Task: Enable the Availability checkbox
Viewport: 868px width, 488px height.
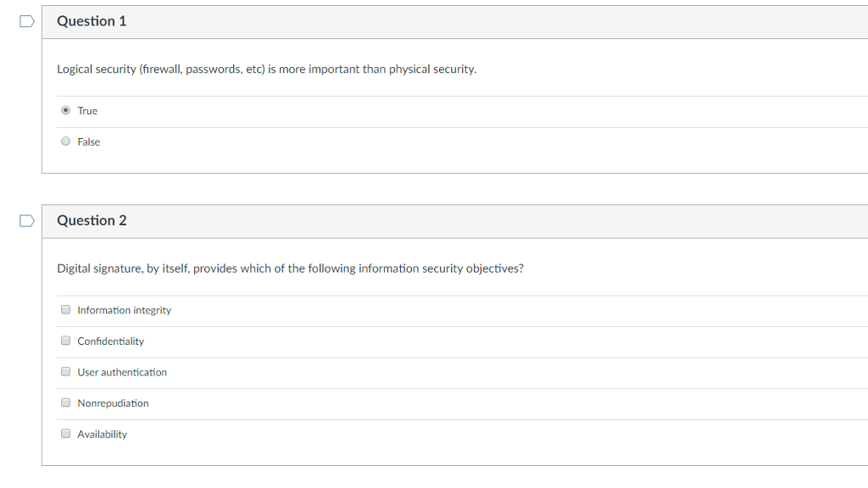Action: [65, 433]
